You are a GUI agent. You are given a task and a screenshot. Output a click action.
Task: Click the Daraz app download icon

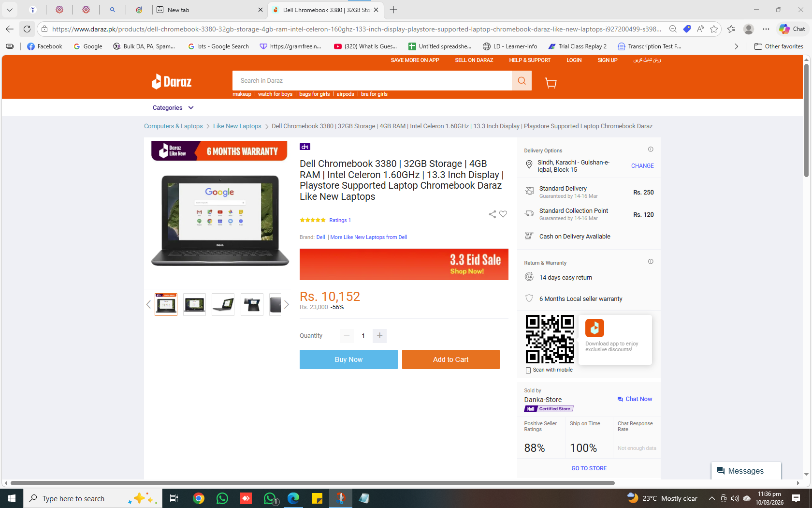tap(594, 328)
